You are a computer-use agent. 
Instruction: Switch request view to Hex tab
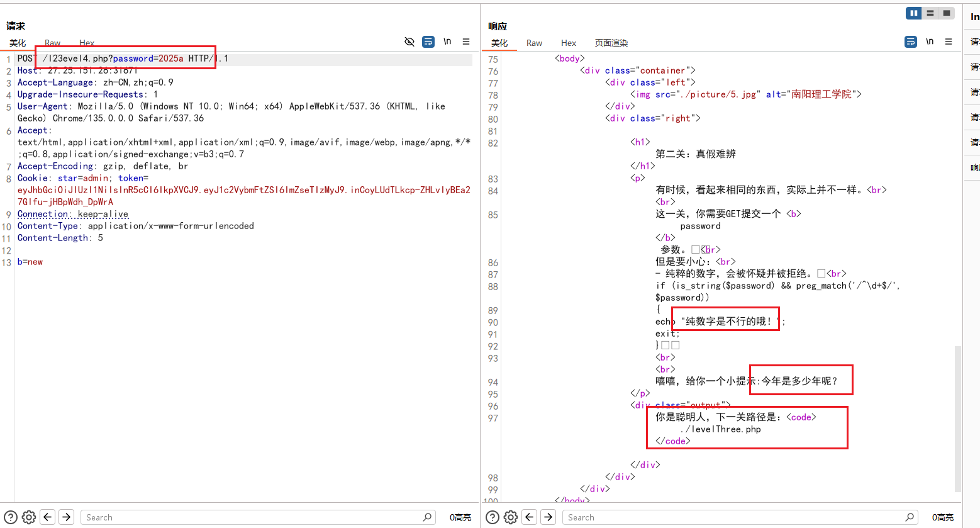pyautogui.click(x=87, y=43)
